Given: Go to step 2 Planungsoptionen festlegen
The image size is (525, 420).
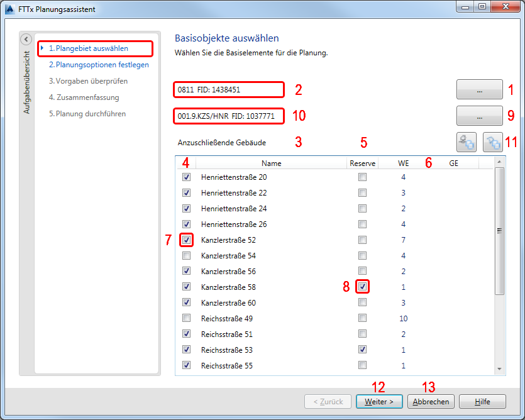Looking at the screenshot, I should tap(99, 65).
